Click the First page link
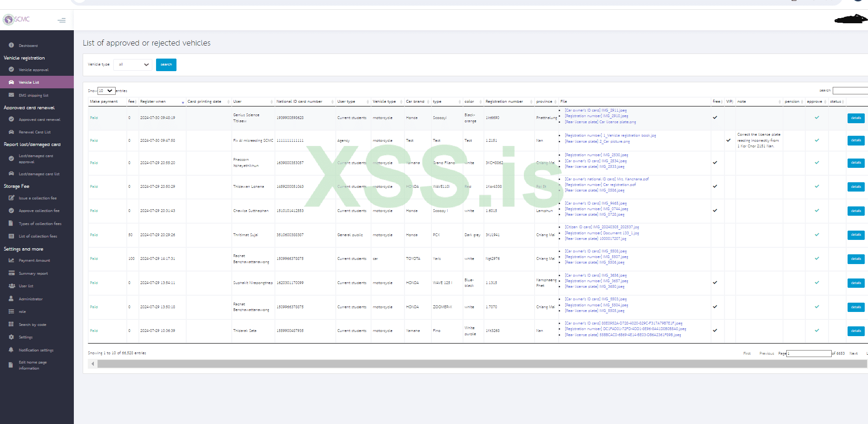The image size is (868, 424). click(747, 353)
